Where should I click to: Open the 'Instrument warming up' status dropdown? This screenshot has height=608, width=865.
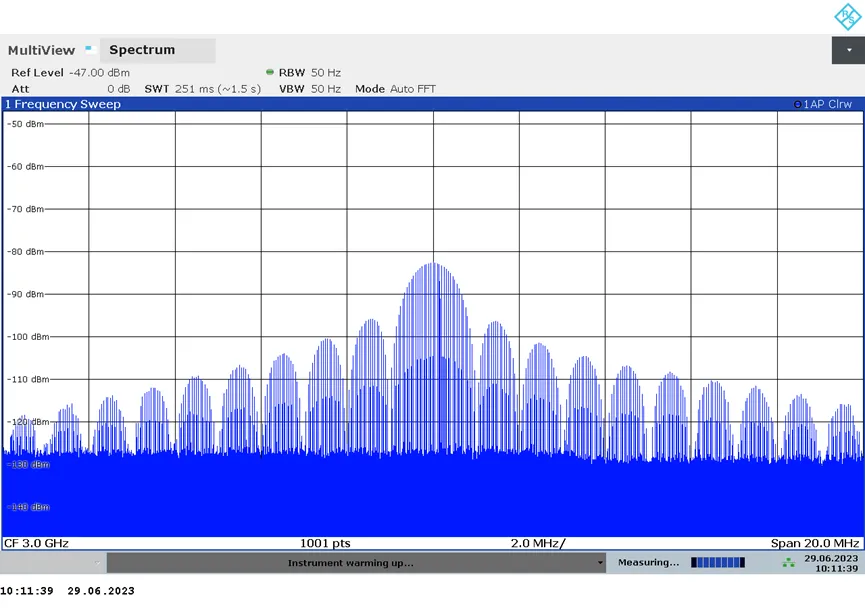600,563
